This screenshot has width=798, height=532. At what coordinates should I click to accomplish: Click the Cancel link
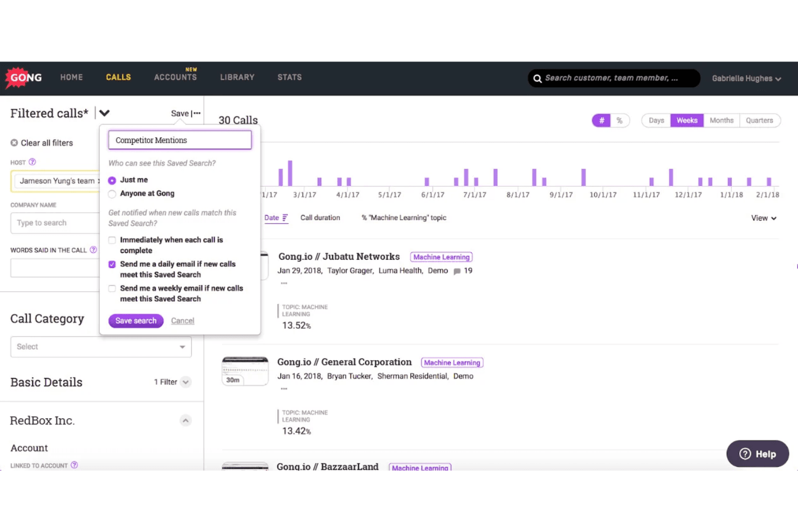pos(183,321)
